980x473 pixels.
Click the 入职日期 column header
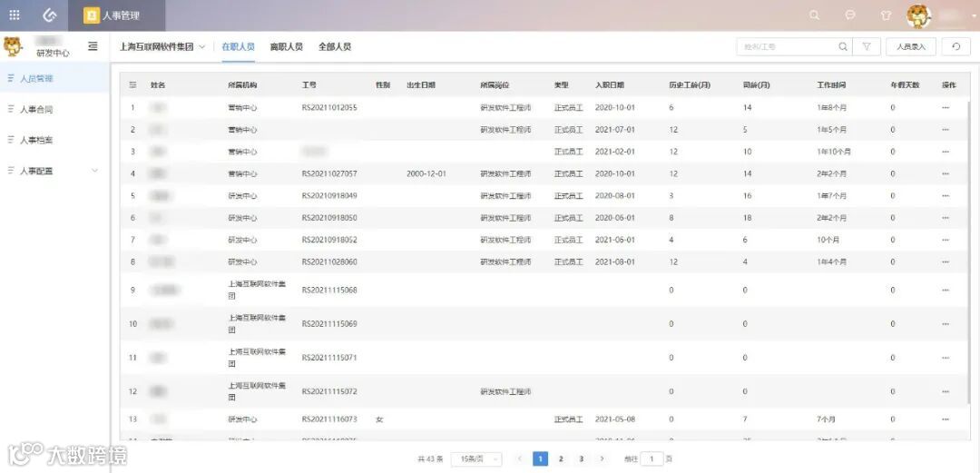click(x=610, y=85)
